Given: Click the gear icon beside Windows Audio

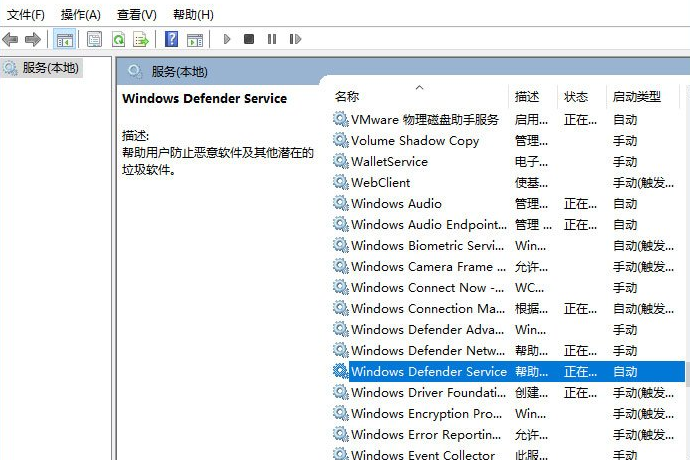Looking at the screenshot, I should 341,203.
